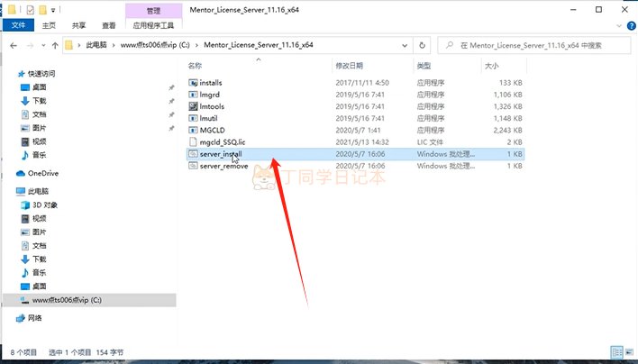
Task: Click the 1,326 KB size value
Action: (507, 106)
